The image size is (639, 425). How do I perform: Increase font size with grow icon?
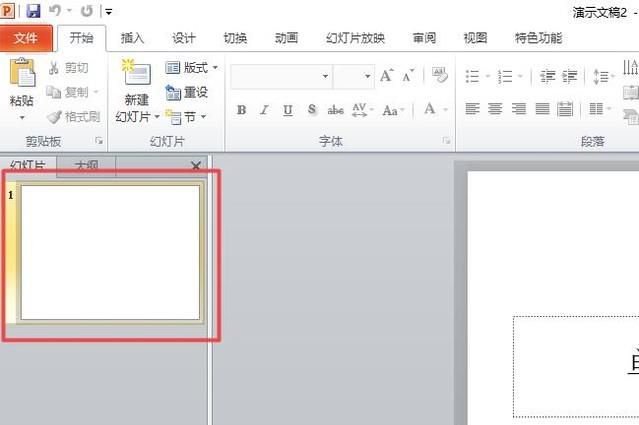pyautogui.click(x=386, y=76)
